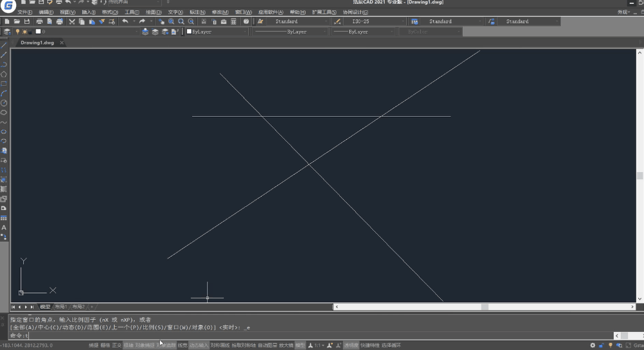Switch to the 布局1 layout tab
The height and width of the screenshot is (350, 644).
61,307
